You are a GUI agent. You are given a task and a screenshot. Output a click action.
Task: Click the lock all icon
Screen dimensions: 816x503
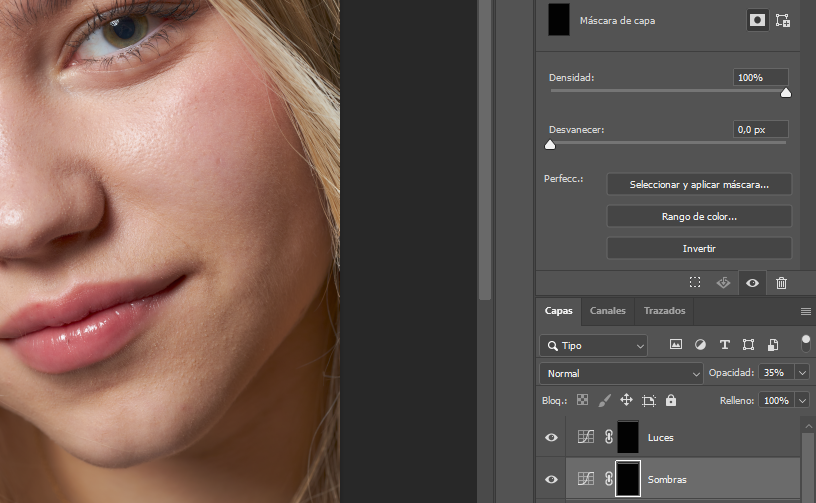[x=670, y=400]
